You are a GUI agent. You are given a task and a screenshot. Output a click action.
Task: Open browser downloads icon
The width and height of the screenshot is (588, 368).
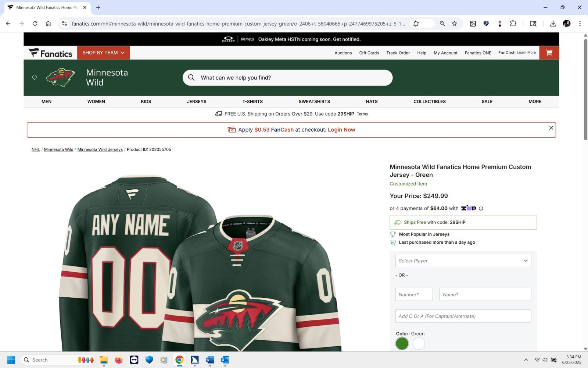[553, 24]
